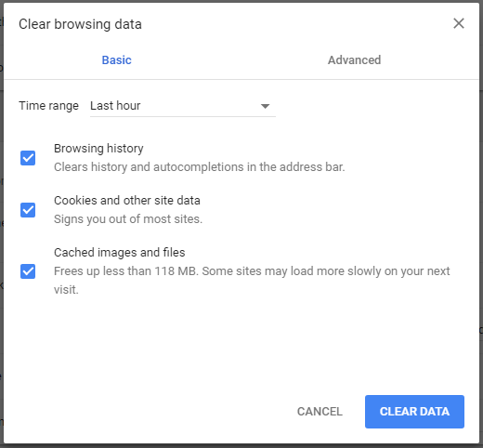Select the Cookies and other site data title
Image resolution: width=483 pixels, height=448 pixels.
(x=127, y=201)
